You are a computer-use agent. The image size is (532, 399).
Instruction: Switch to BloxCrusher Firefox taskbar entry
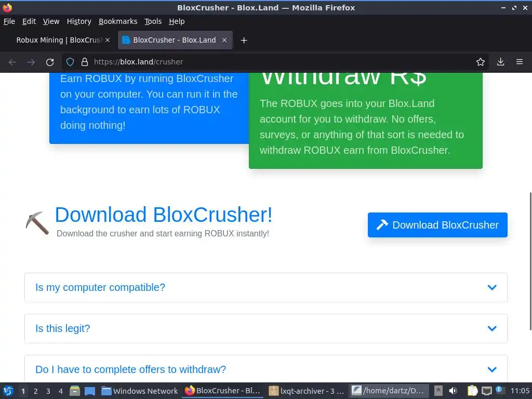click(223, 391)
